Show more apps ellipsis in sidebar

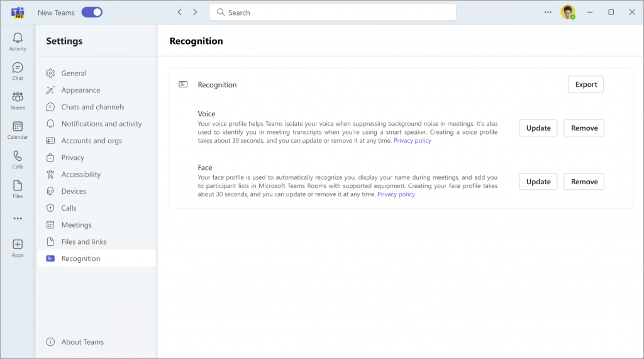pos(18,219)
